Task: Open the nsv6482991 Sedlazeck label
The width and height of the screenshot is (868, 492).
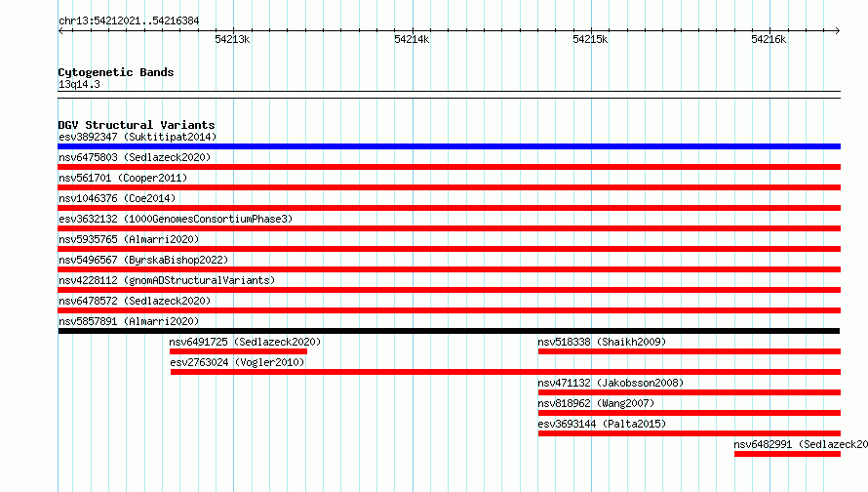Action: (x=801, y=444)
